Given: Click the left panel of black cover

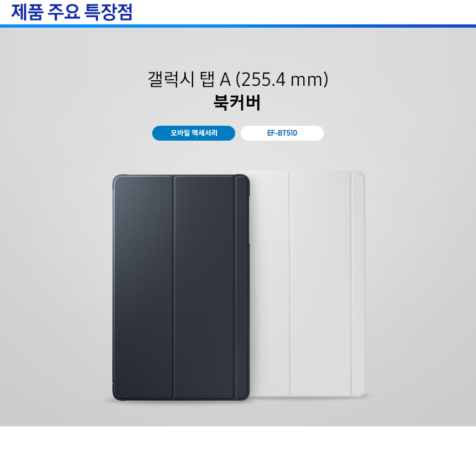Looking at the screenshot, I should pos(143,287).
